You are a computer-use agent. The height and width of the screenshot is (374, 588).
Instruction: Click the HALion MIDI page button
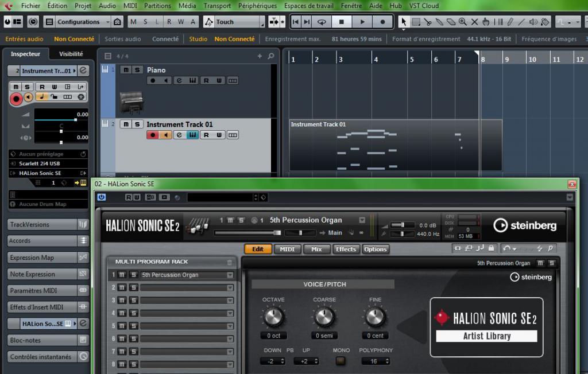pos(287,249)
